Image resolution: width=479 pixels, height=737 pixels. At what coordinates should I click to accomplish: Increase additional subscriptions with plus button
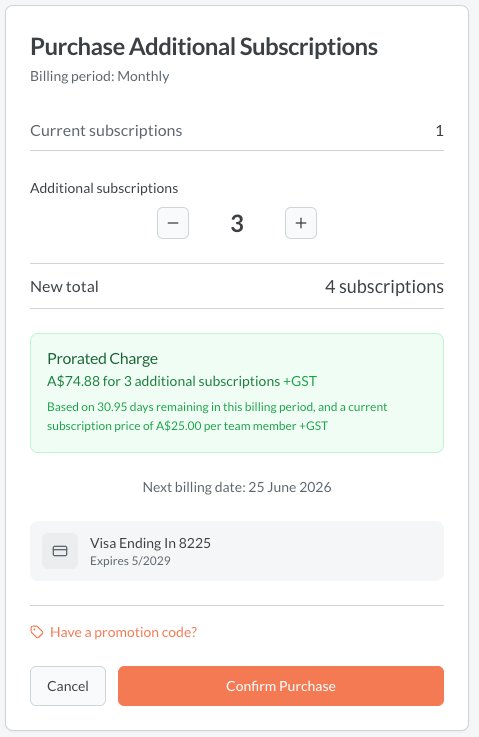301,223
